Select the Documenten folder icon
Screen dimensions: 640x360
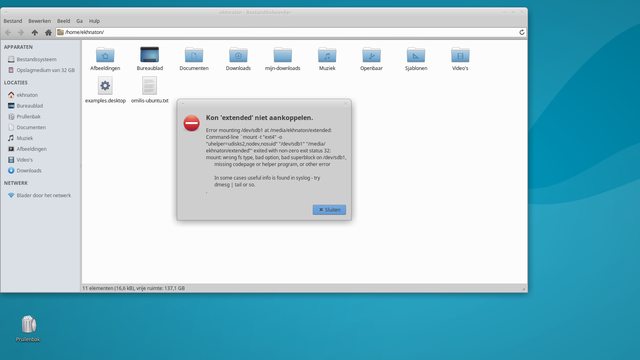pyautogui.click(x=194, y=55)
